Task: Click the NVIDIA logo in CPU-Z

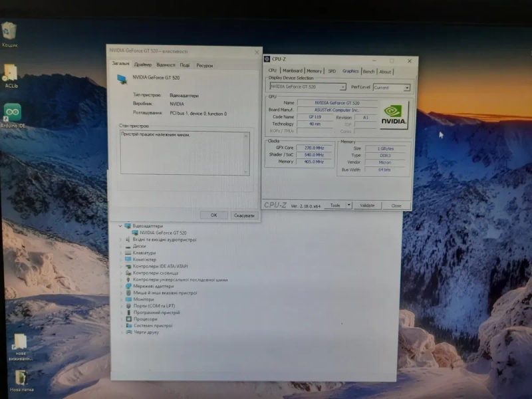Action: 394,115
